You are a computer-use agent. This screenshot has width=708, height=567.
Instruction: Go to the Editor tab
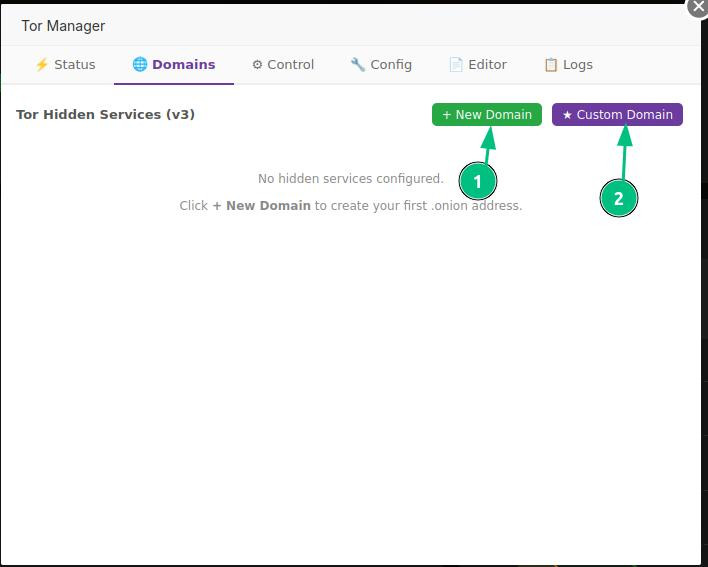click(478, 65)
